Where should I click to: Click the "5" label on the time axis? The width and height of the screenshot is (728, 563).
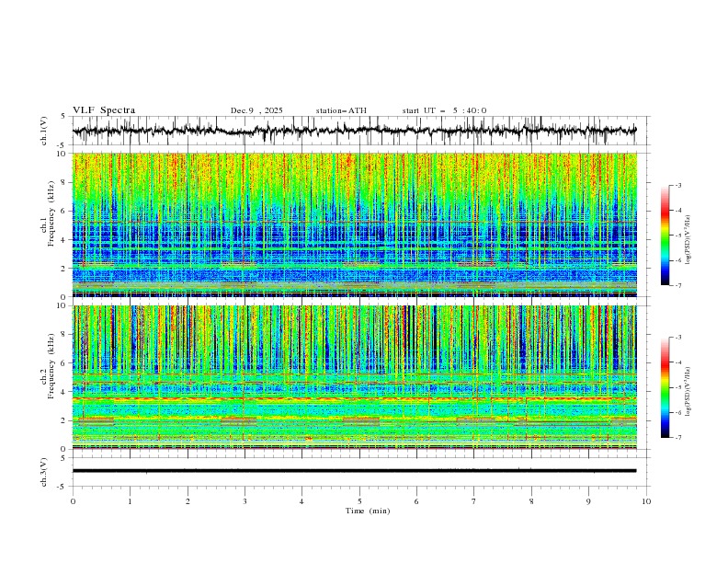pos(359,501)
